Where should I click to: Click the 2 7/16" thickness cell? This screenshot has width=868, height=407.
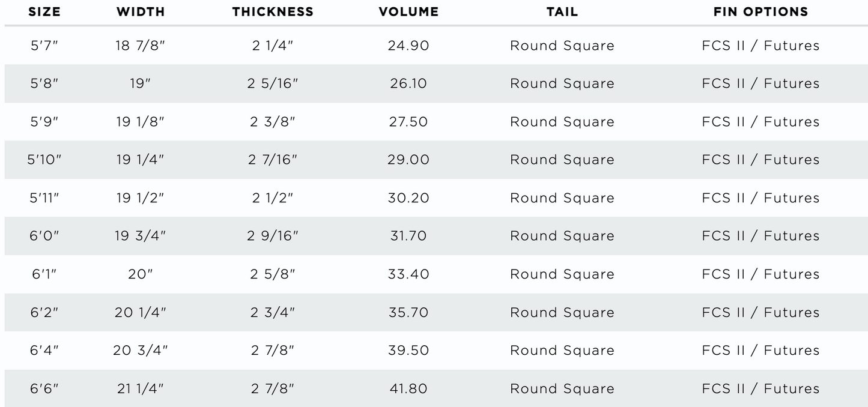[273, 160]
